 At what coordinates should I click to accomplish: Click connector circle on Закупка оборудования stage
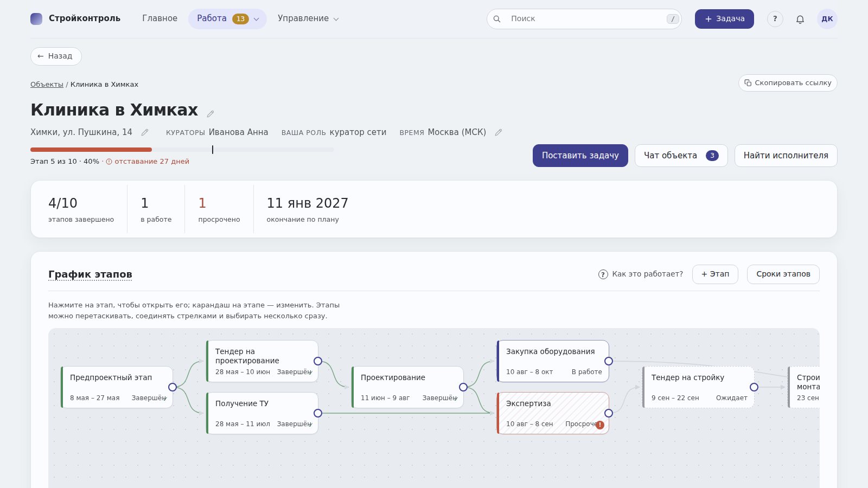(609, 361)
